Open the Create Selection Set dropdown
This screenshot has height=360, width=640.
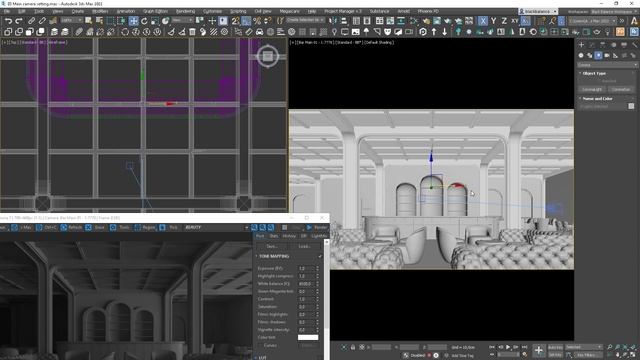pyautogui.click(x=305, y=20)
